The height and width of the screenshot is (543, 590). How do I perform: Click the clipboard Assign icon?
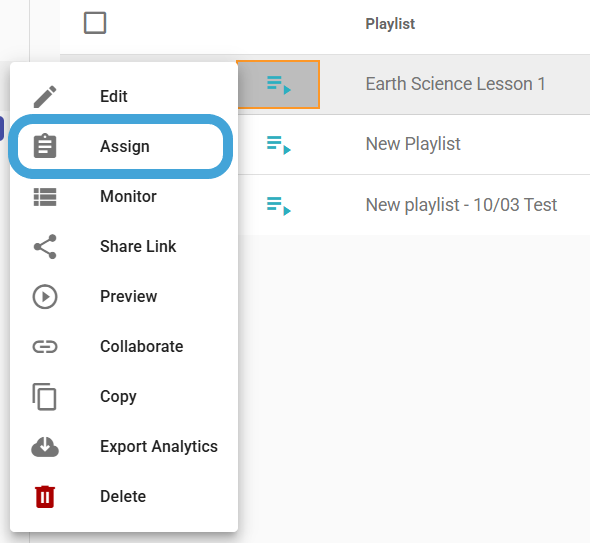[x=45, y=146]
